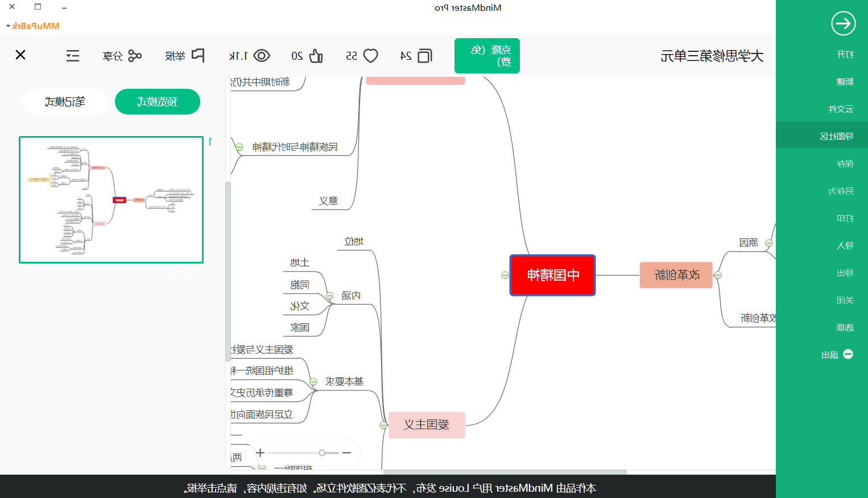Click the 举报 flag icon
The image size is (868, 498).
(198, 55)
